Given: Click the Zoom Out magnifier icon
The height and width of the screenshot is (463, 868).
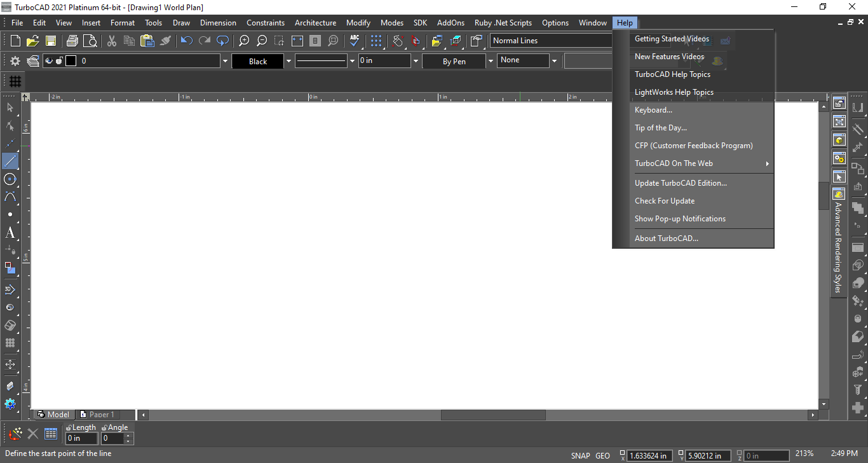Looking at the screenshot, I should coord(262,41).
